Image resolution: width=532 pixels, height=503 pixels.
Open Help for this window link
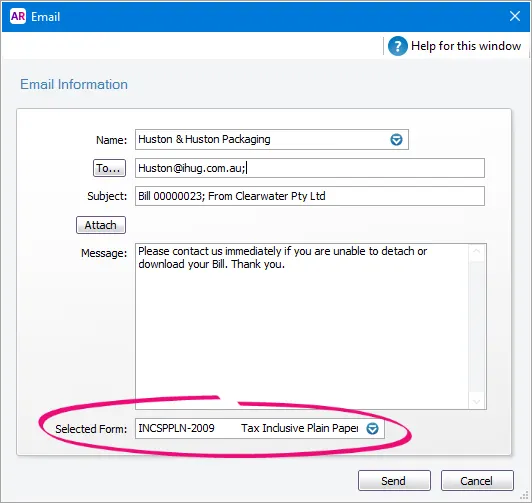coord(466,46)
